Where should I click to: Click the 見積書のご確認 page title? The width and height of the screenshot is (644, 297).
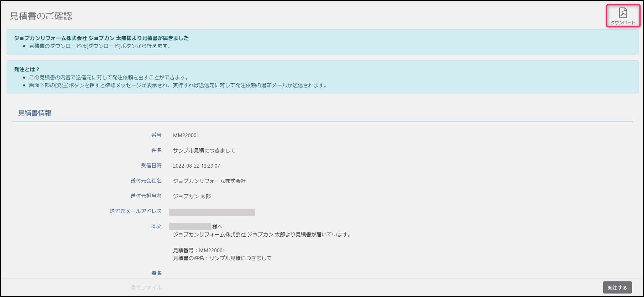(41, 16)
